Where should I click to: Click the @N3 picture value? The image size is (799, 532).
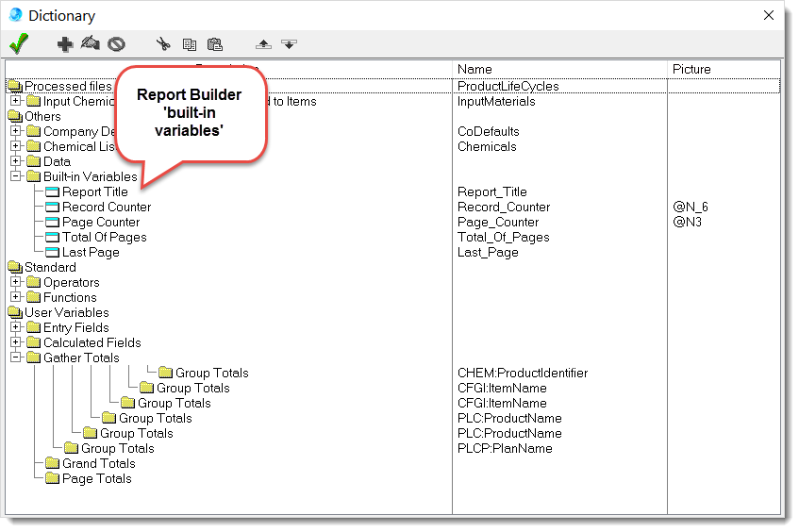point(687,223)
